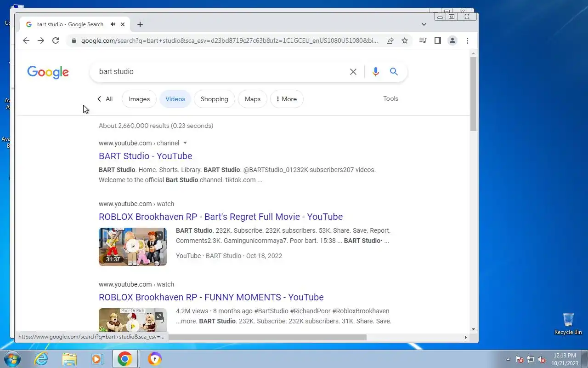The image size is (588, 368).
Task: View site information lock icon
Action: coord(73,40)
